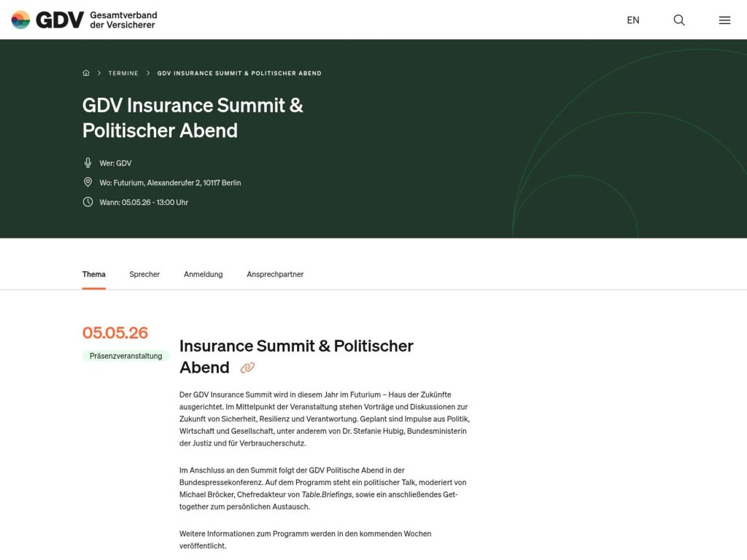
Task: Click the microphone icon beside 'Wer: GDV'
Action: point(88,163)
